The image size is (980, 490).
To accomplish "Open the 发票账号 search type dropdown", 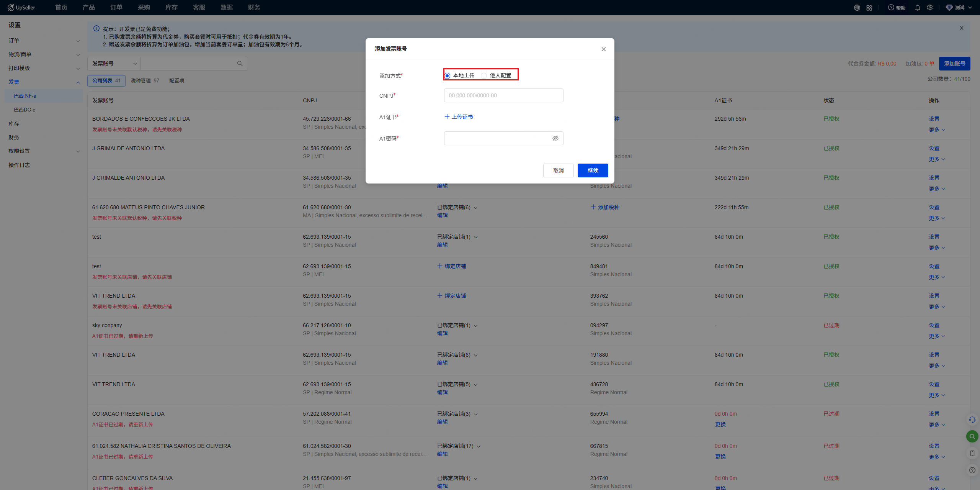I will 114,64.
